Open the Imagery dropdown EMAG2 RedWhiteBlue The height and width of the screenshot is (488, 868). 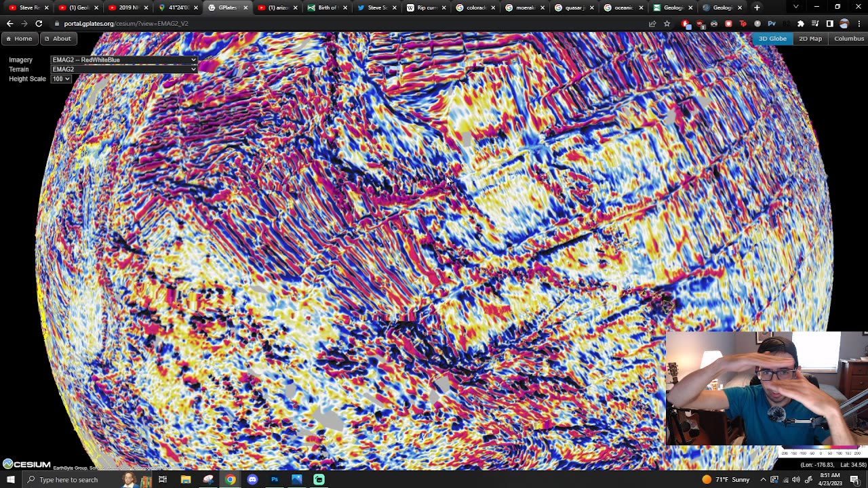click(x=124, y=60)
